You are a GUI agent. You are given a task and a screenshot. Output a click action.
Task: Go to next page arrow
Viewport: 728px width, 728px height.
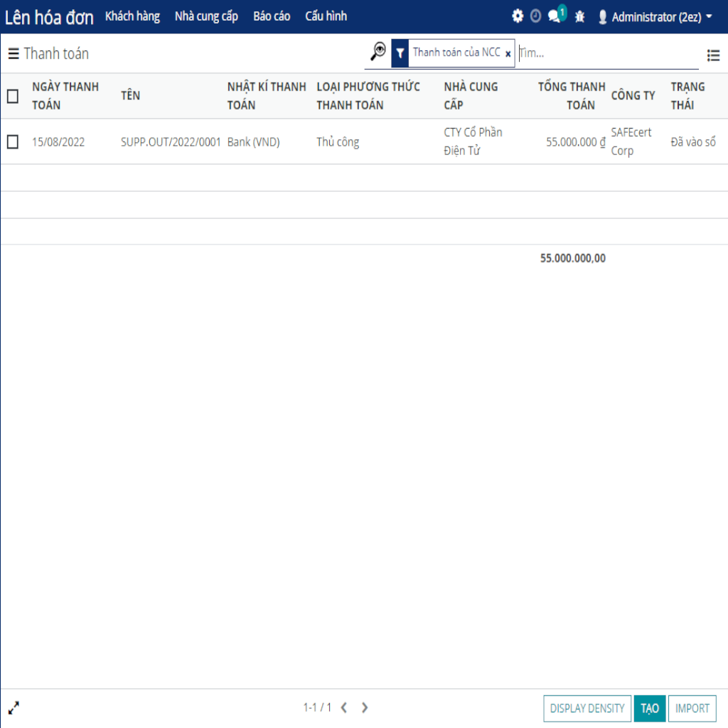(x=365, y=707)
